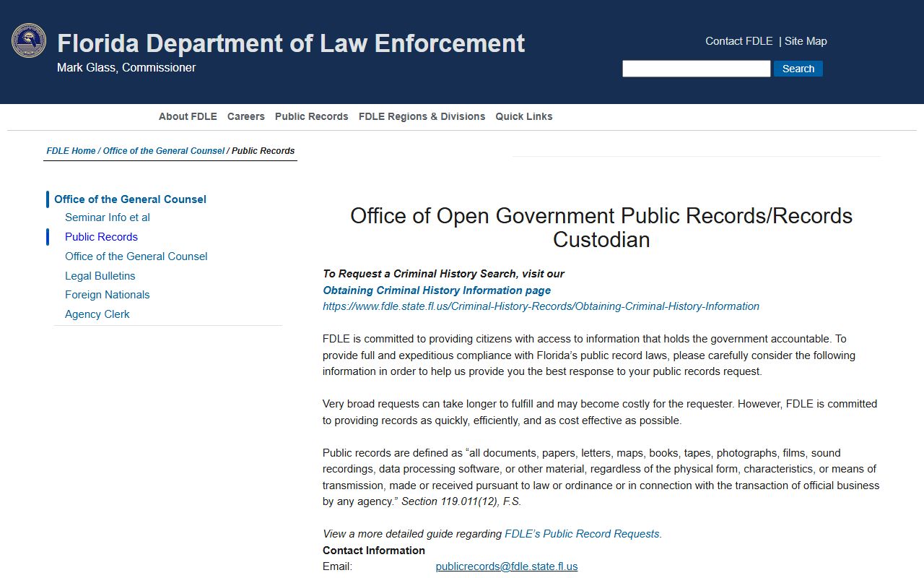924x578 pixels.
Task: Click the FDLE seal logo icon
Action: (29, 41)
